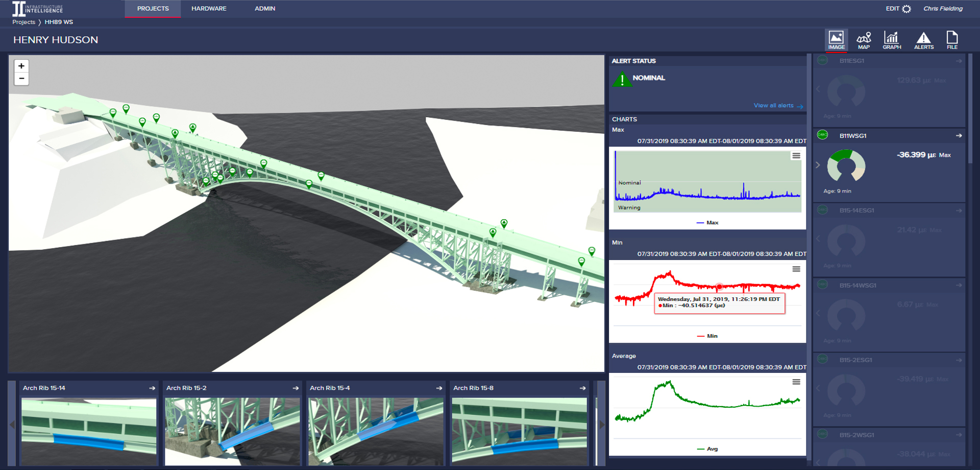Image resolution: width=980 pixels, height=470 pixels.
Task: Open the Arch Rib 15-14 thumbnail image
Action: (x=89, y=432)
